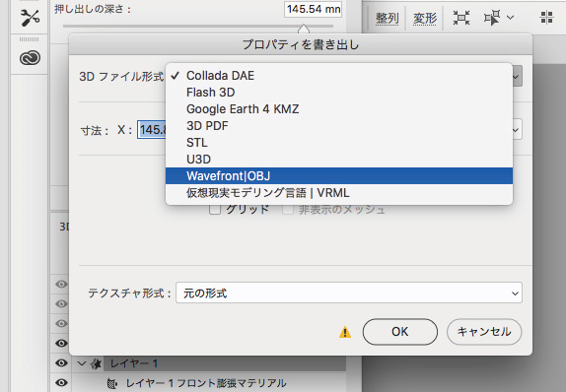Screen dimensions: 566x392
Task: Hide レイヤー 1 with eye icon
Action: pos(61,362)
